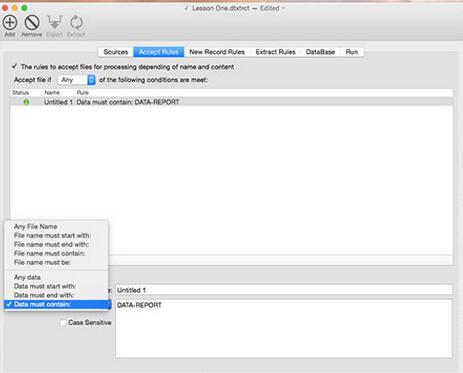Click the Rule column header

click(x=83, y=92)
